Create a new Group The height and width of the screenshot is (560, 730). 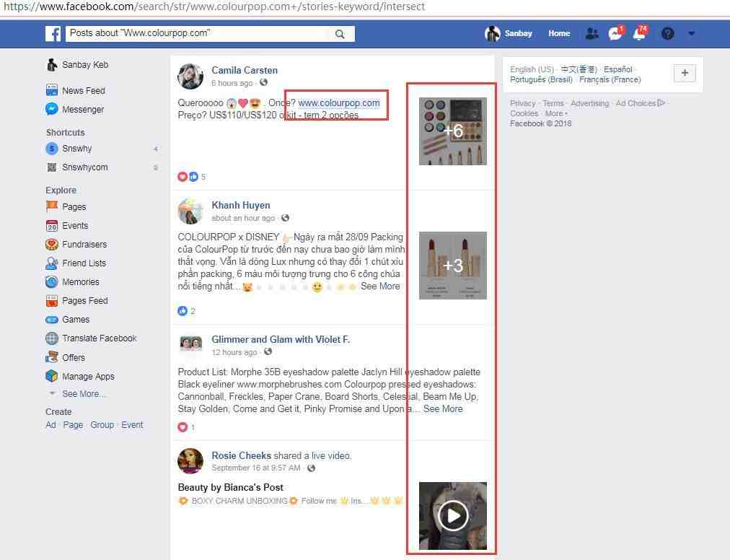pos(102,425)
